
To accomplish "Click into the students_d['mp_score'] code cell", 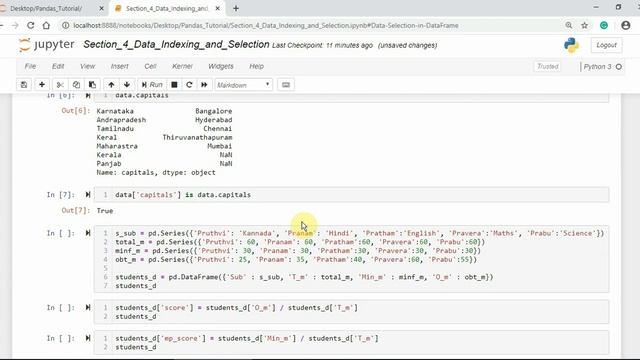I will pos(351,342).
